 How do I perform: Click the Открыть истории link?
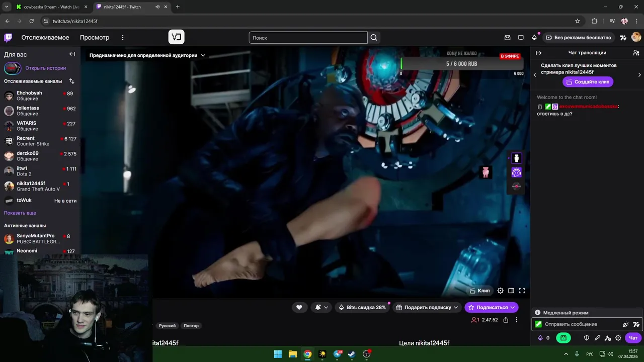pos(46,68)
